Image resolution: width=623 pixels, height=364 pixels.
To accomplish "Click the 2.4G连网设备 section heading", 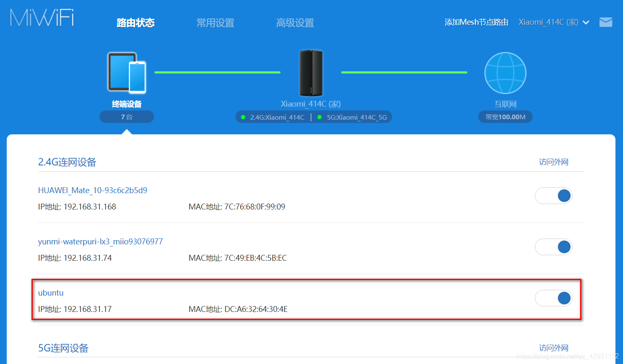I will point(67,162).
